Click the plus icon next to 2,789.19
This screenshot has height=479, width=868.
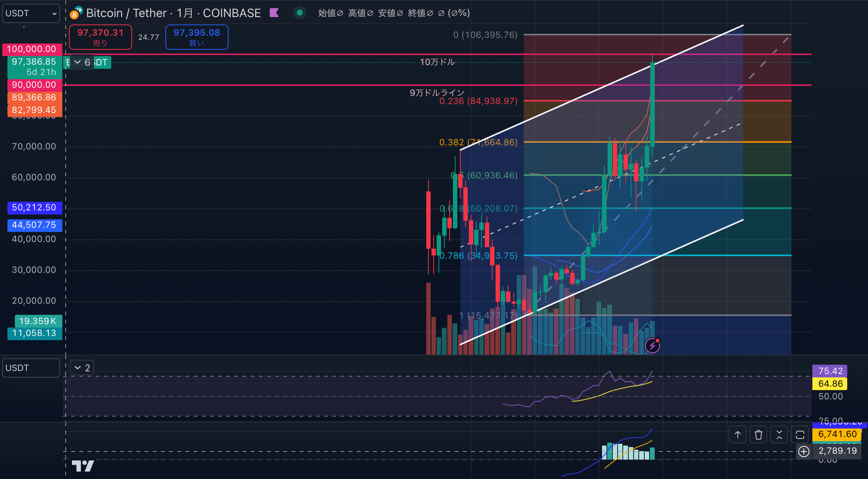(804, 452)
